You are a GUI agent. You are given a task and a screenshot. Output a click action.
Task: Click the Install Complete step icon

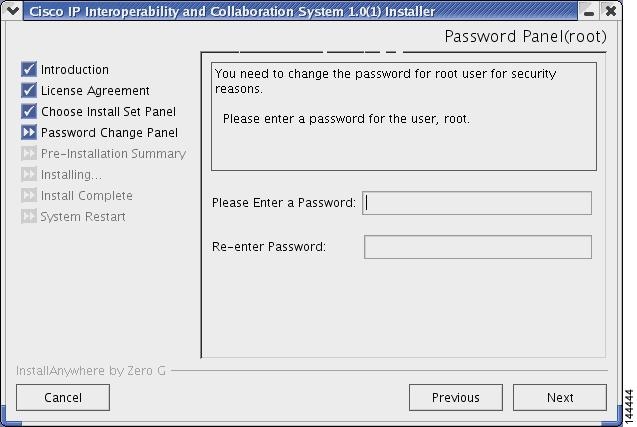[x=29, y=195]
